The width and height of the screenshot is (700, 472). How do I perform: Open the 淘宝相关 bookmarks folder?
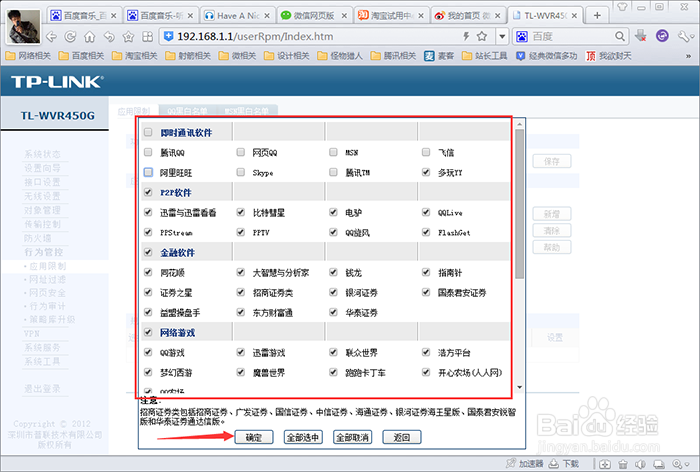click(135, 56)
